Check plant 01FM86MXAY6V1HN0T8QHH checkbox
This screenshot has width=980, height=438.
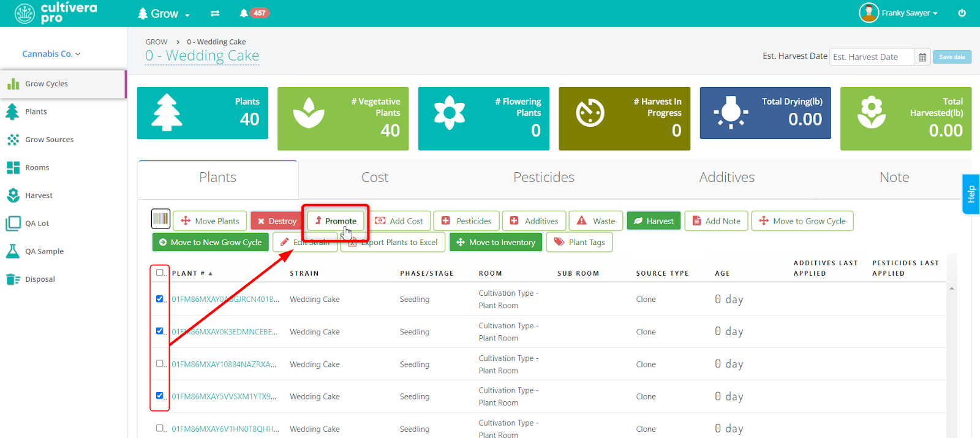[x=160, y=428]
